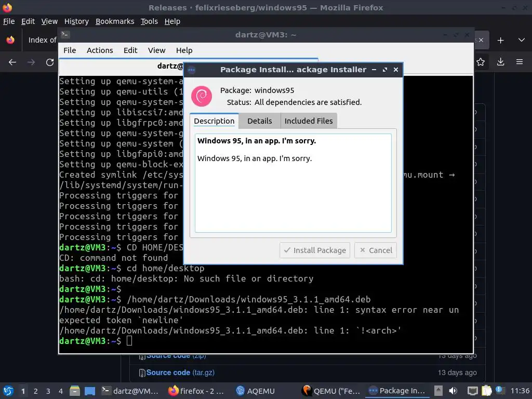The image size is (532, 399).
Task: Switch to workspace 4
Action: click(x=61, y=391)
